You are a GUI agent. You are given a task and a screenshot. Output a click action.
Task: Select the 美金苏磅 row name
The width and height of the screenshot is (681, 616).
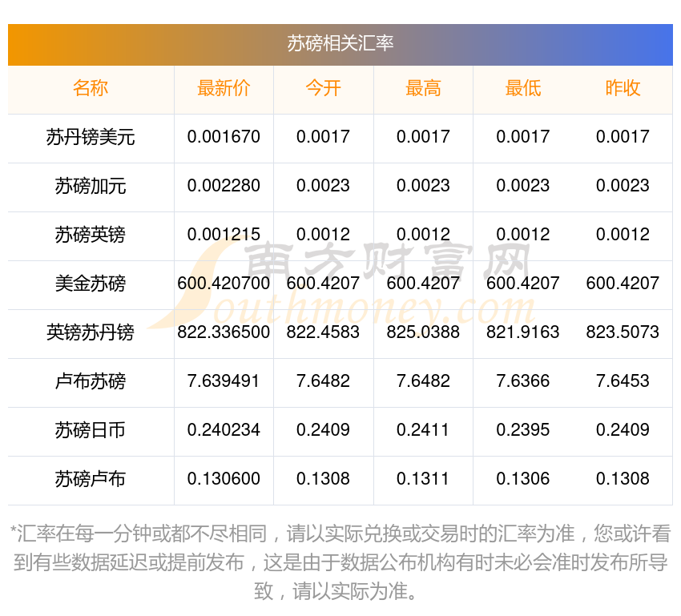[x=91, y=284]
